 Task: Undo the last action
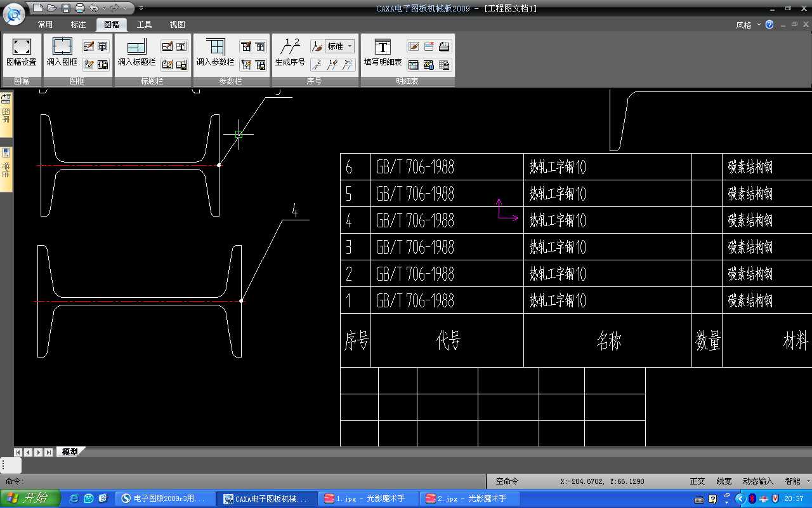(94, 8)
